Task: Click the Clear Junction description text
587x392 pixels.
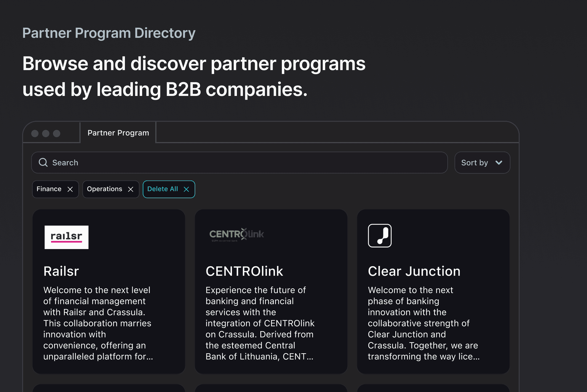Action: pyautogui.click(x=424, y=323)
